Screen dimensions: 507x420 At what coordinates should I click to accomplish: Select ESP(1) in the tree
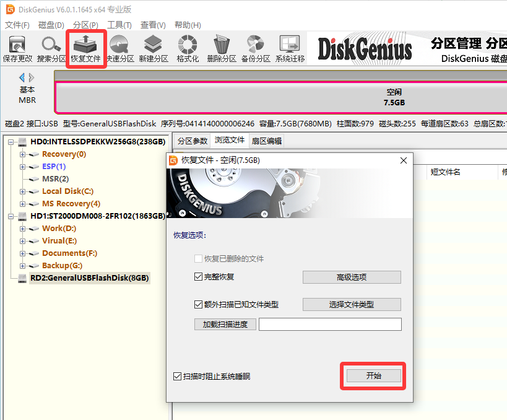[x=54, y=167]
